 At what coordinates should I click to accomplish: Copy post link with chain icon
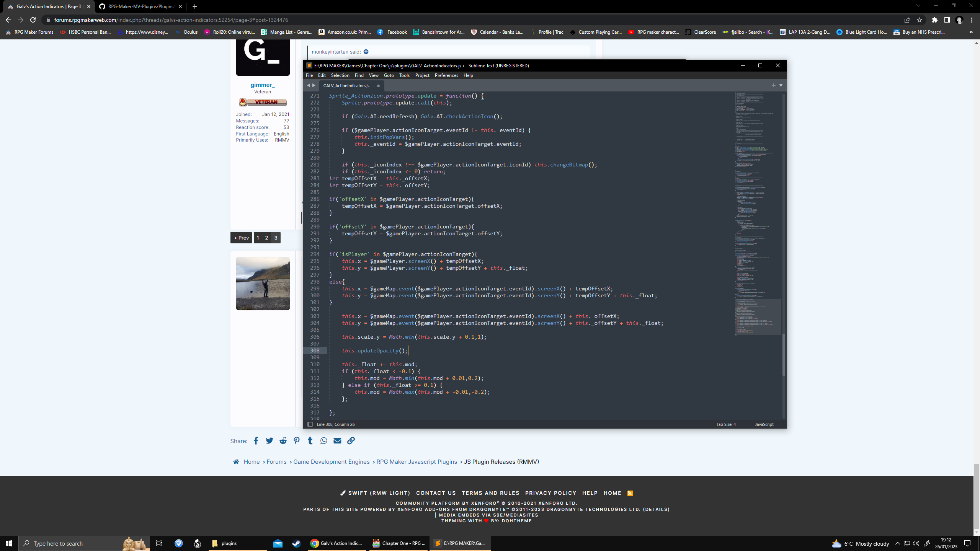tap(351, 441)
